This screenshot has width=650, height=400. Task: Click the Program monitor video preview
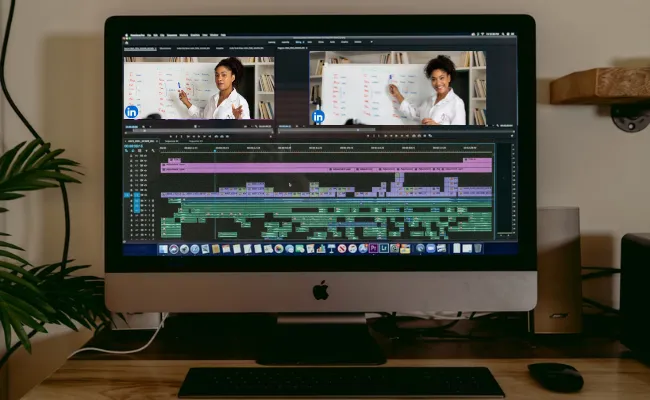point(398,88)
